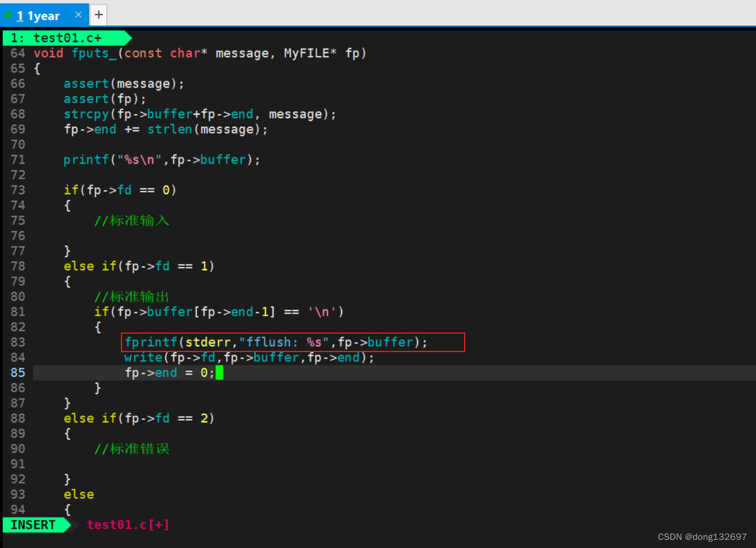Close the 1year tab with its X
Screen dimensions: 756x548
(79, 14)
